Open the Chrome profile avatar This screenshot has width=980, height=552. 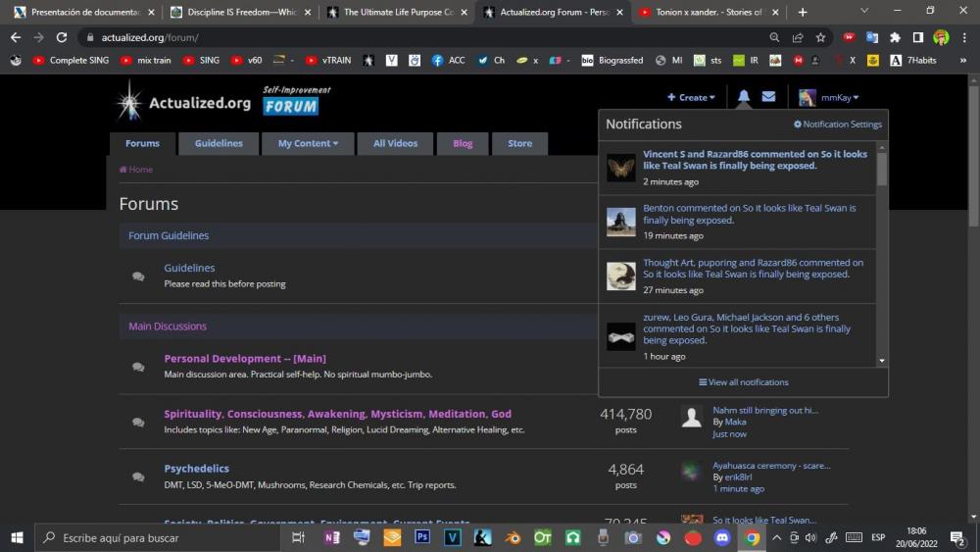pyautogui.click(x=941, y=37)
